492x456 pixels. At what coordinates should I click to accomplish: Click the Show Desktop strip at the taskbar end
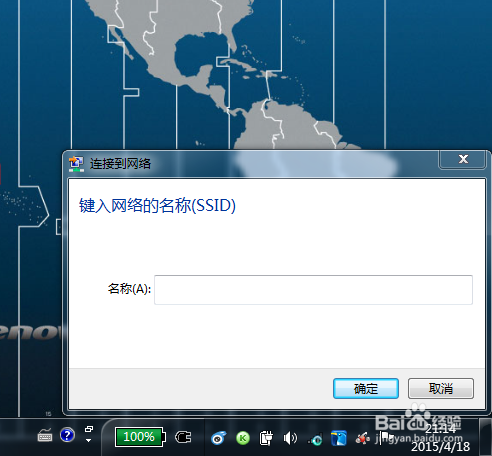tap(485, 437)
